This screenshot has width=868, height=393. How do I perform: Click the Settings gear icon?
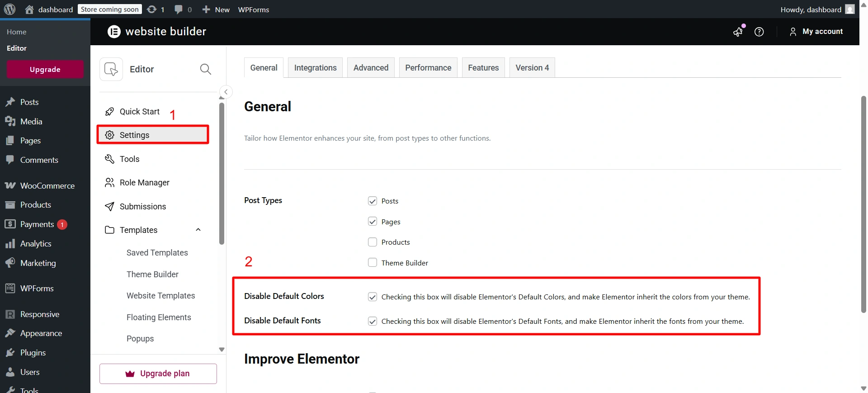pyautogui.click(x=109, y=135)
